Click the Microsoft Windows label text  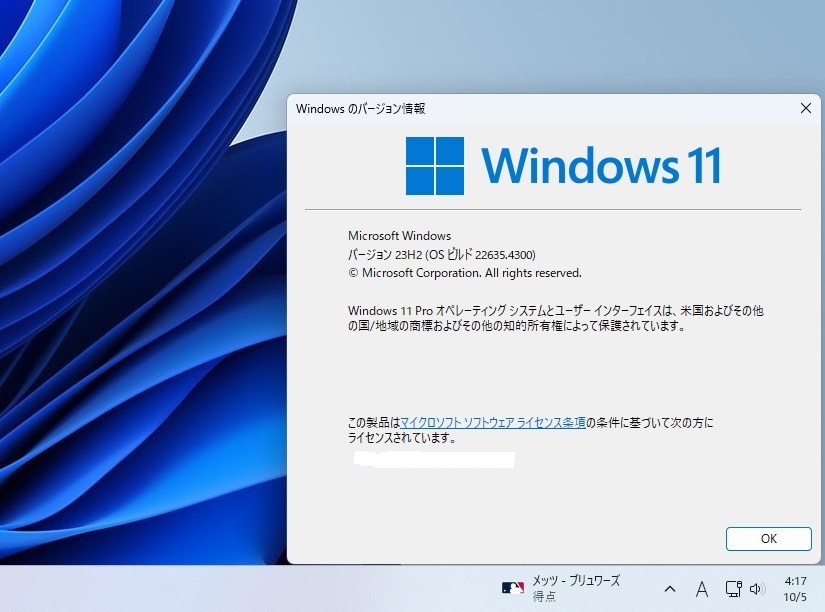(399, 236)
